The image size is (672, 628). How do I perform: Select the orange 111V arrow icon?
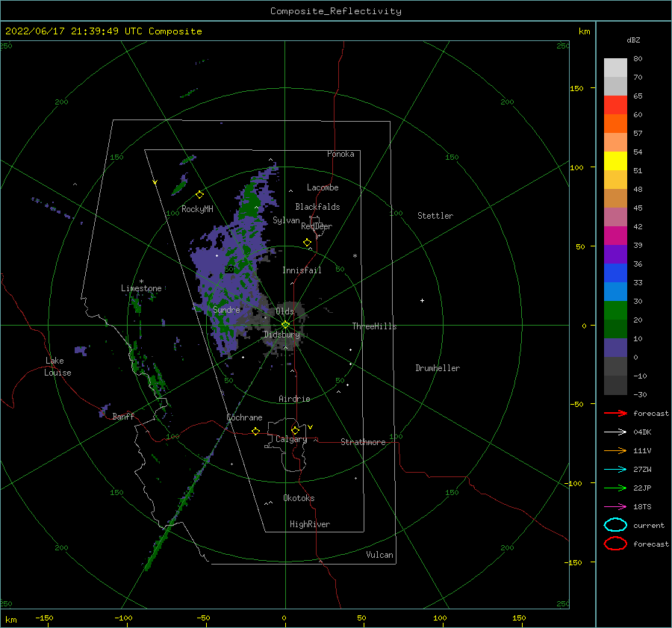tap(615, 450)
